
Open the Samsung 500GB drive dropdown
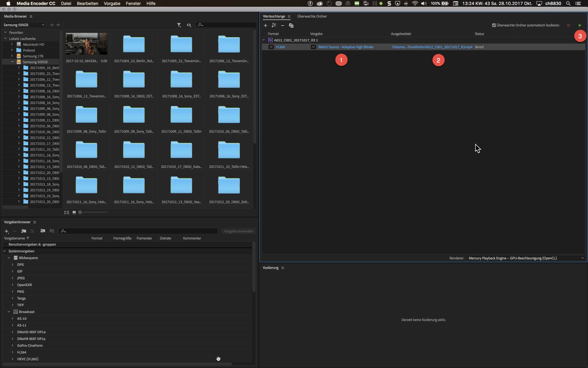tap(24, 25)
